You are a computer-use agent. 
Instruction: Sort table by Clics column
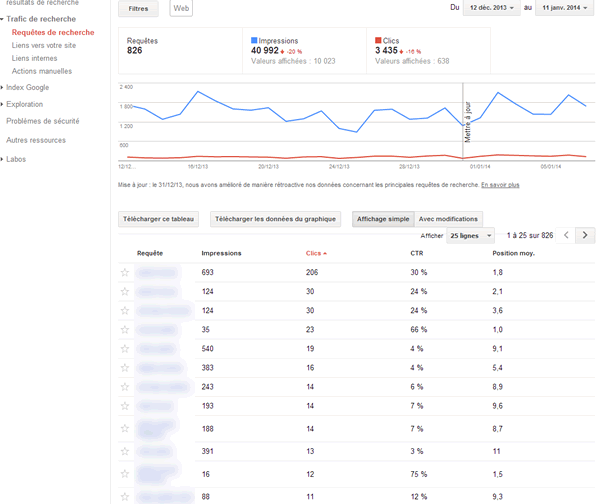click(316, 253)
